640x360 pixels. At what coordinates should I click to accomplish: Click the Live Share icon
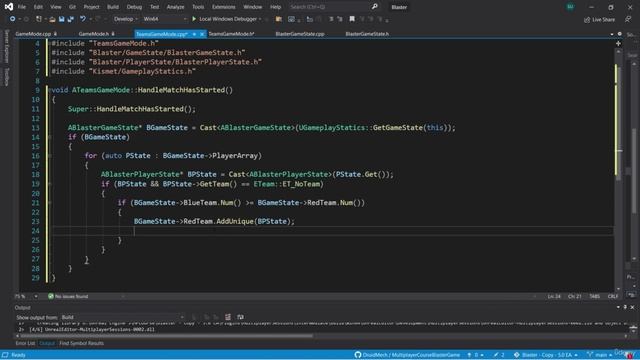pyautogui.click(x=587, y=20)
